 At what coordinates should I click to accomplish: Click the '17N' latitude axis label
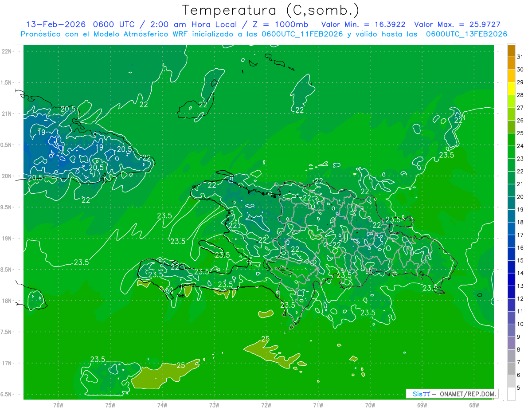click(x=7, y=363)
